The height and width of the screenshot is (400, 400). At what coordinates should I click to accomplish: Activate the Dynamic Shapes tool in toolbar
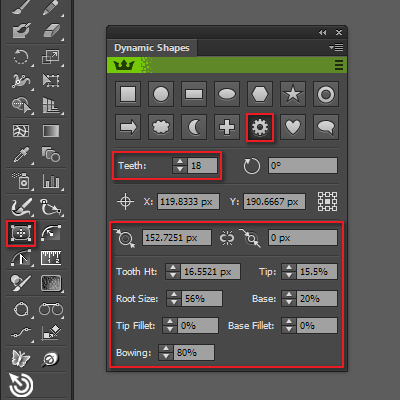[21, 233]
